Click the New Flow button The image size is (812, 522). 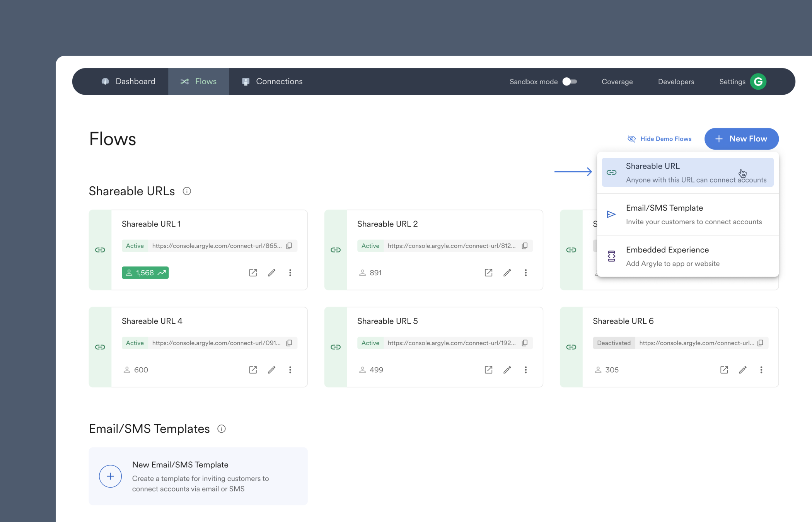tap(741, 139)
